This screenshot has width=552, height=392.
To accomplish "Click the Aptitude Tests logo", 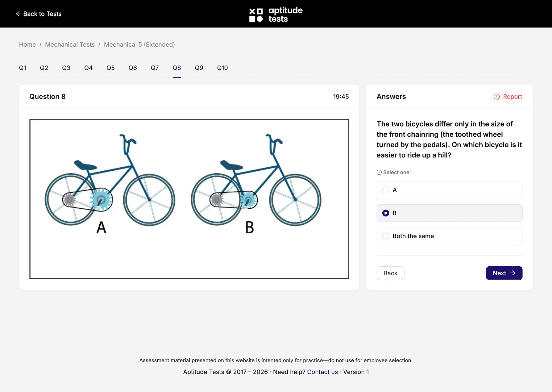I will 276,15.
